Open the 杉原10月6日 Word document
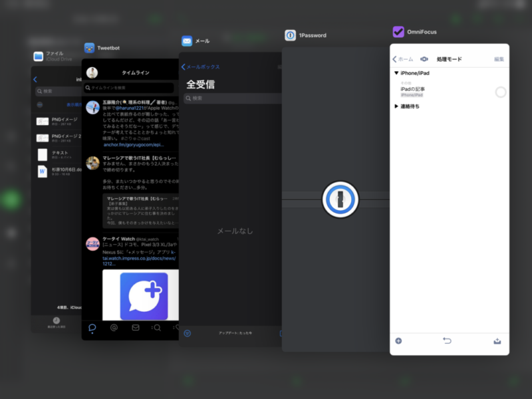This screenshot has height=399, width=532. pyautogui.click(x=59, y=172)
